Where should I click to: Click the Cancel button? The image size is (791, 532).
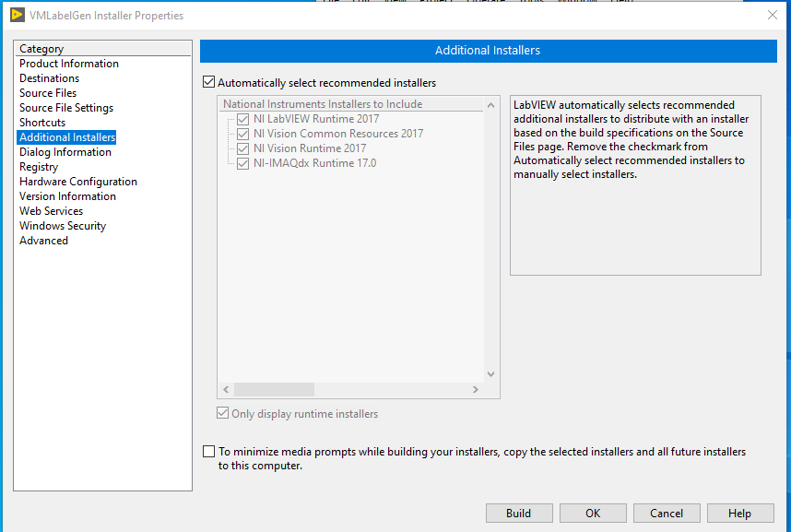click(667, 513)
